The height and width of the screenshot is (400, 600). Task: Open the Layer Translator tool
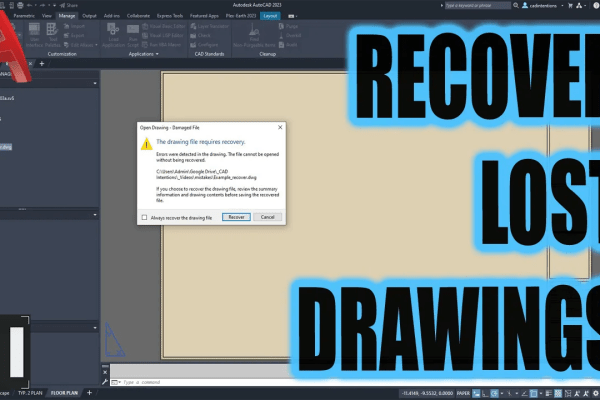coord(210,26)
